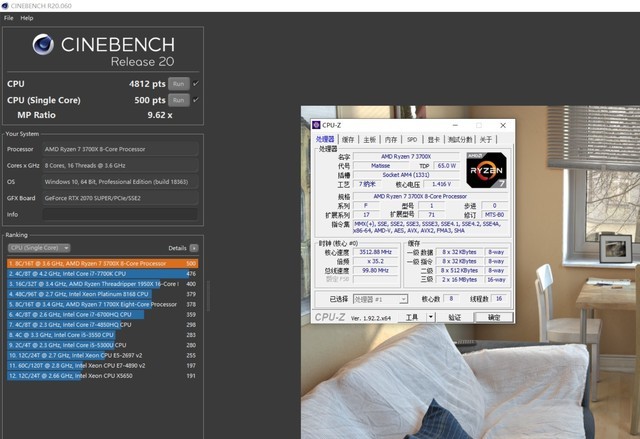Open the 处理器 #1 selection dropdown in CPU-Z
The image size is (640, 439).
(x=380, y=299)
